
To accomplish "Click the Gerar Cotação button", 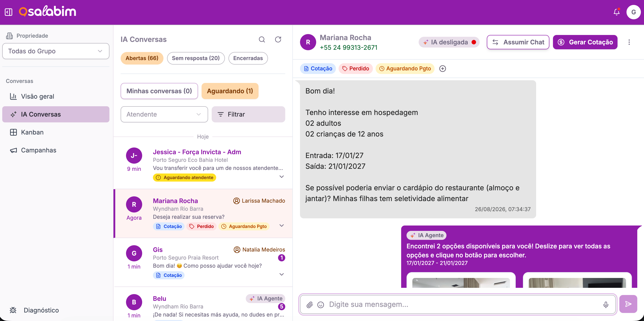I will [x=585, y=42].
